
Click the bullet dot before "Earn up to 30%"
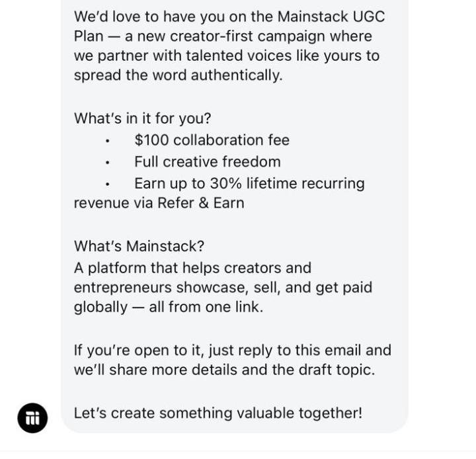point(107,185)
